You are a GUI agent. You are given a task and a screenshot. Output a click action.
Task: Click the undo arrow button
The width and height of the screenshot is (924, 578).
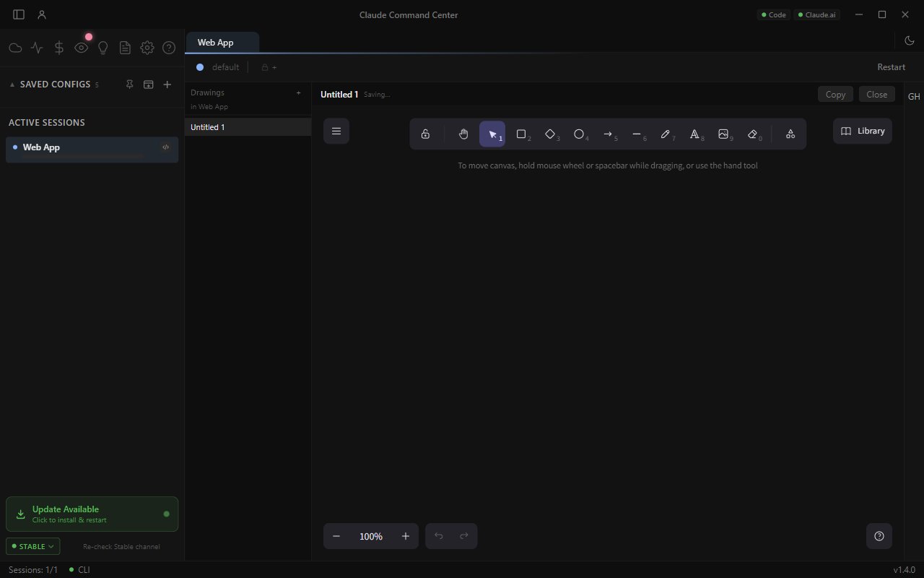click(439, 536)
